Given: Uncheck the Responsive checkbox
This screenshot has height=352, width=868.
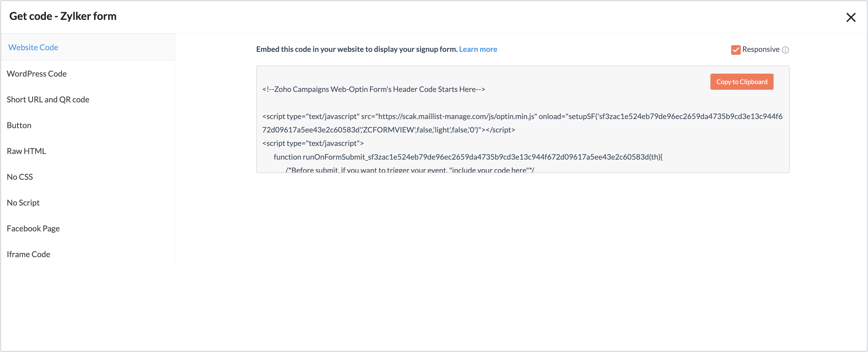Looking at the screenshot, I should pyautogui.click(x=736, y=49).
